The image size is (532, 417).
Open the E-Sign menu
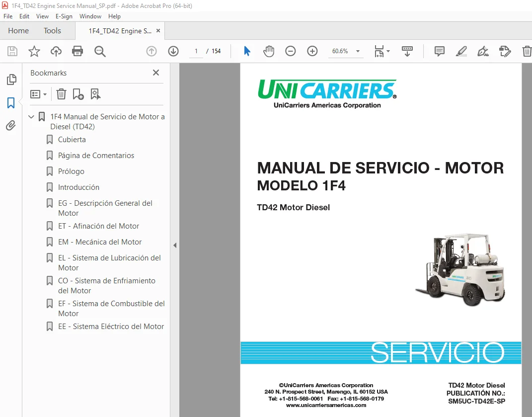pos(64,16)
